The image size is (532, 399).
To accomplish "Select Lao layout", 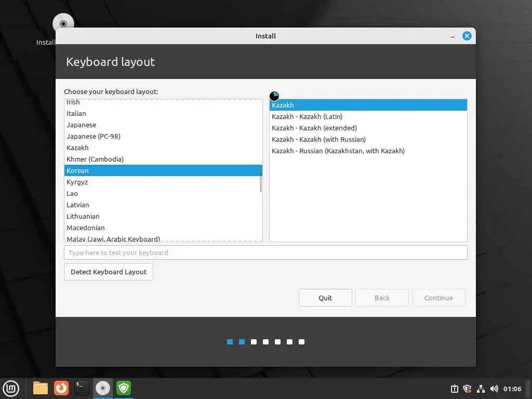I will [163, 193].
